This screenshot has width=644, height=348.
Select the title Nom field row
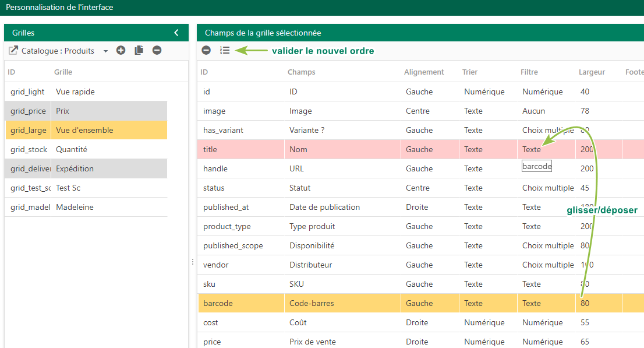(x=421, y=149)
